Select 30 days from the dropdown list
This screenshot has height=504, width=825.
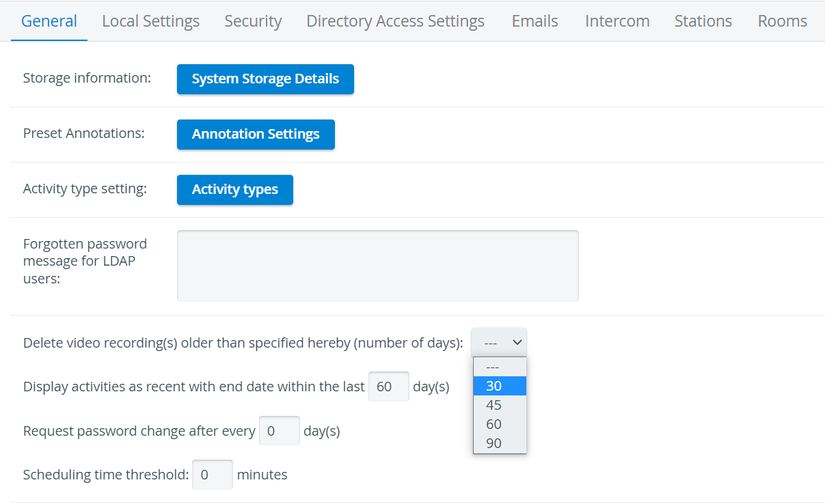[x=500, y=386]
